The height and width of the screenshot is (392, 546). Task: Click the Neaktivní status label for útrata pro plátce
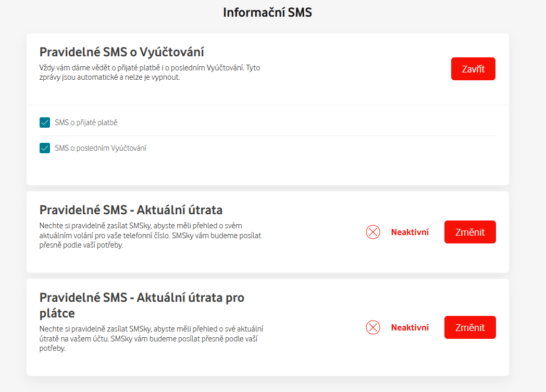pyautogui.click(x=410, y=327)
